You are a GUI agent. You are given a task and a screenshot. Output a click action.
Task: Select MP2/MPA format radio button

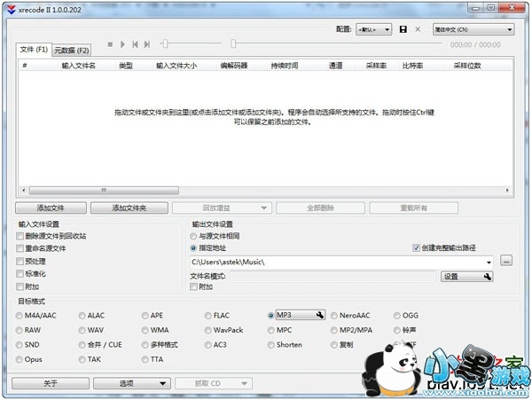coord(334,330)
